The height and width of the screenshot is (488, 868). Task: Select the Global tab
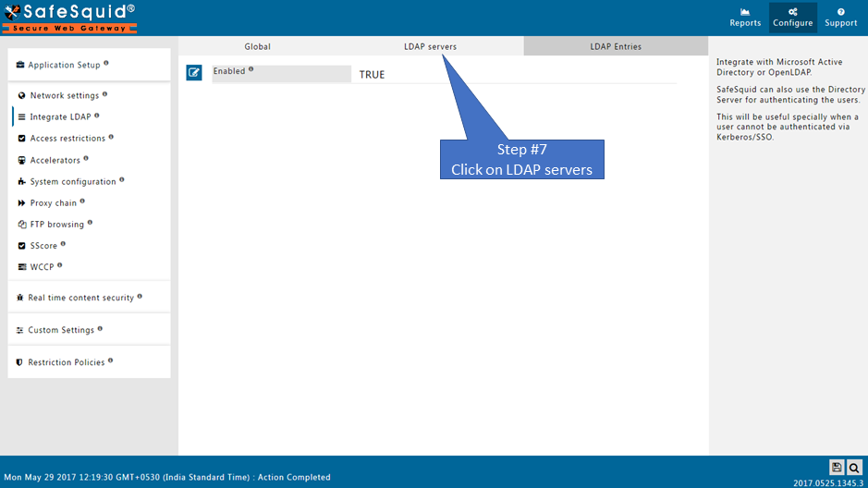257,46
